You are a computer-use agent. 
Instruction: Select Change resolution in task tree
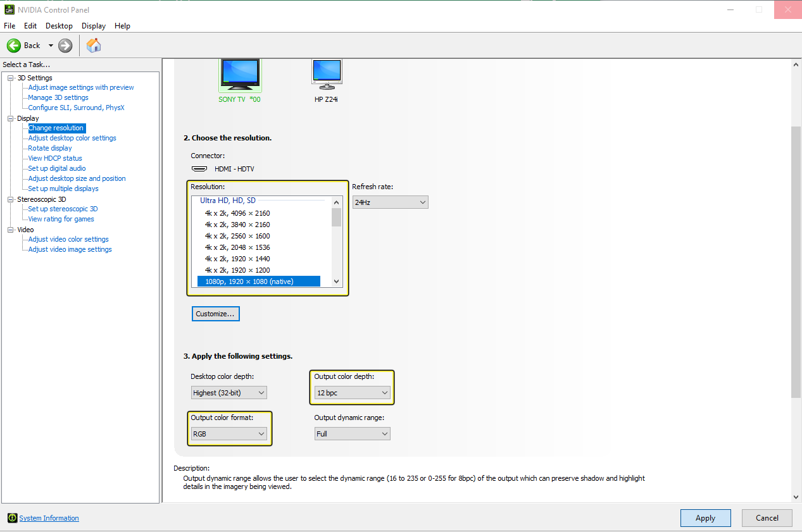pos(56,128)
